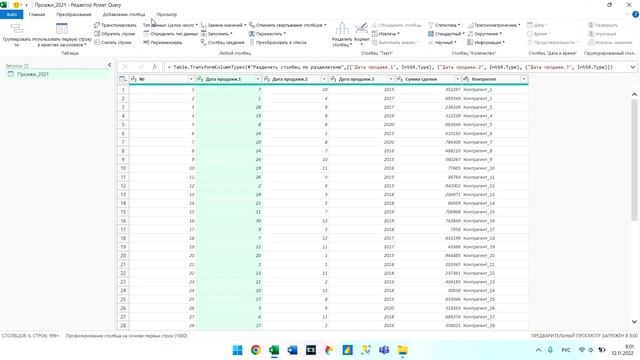Open the Standard (Стандартный) dropdown
Image resolution: width=640 pixels, height=360 pixels.
(x=446, y=34)
